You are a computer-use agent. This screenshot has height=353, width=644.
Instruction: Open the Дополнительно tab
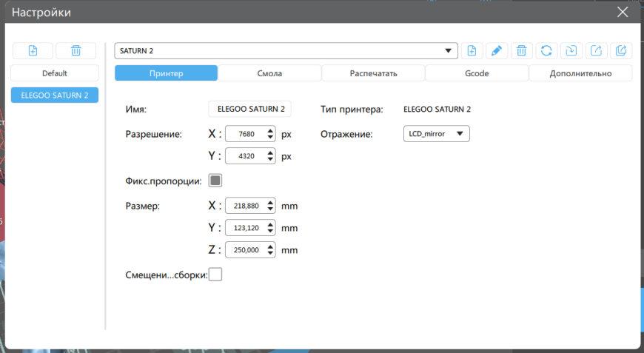click(580, 73)
